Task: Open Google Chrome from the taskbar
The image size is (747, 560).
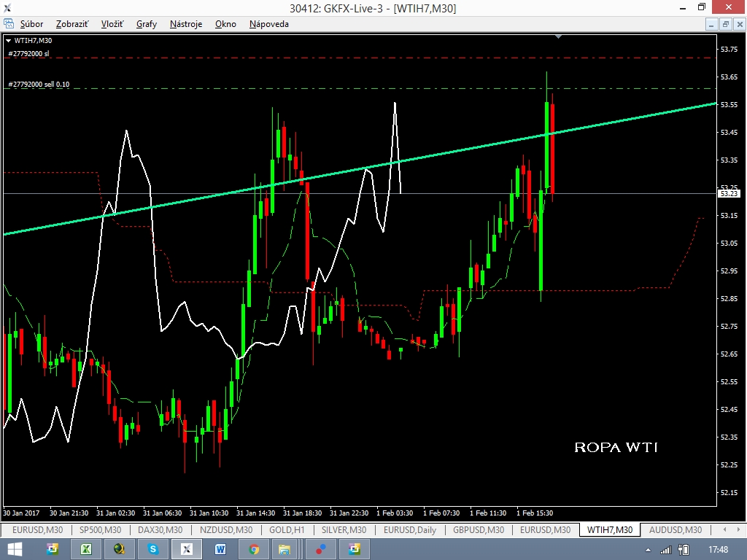Action: click(253, 549)
